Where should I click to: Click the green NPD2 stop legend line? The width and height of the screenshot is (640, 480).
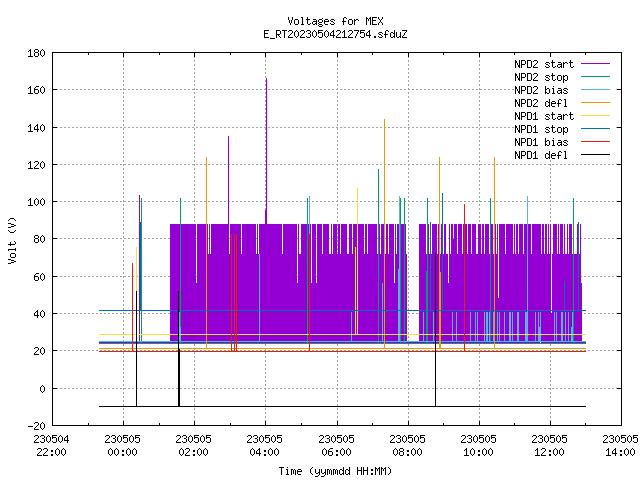pyautogui.click(x=595, y=77)
